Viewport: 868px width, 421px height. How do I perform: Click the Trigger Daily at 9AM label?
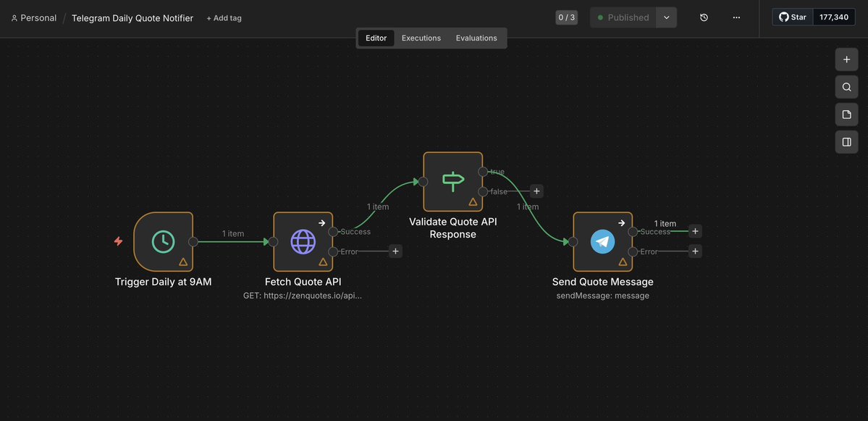click(164, 282)
